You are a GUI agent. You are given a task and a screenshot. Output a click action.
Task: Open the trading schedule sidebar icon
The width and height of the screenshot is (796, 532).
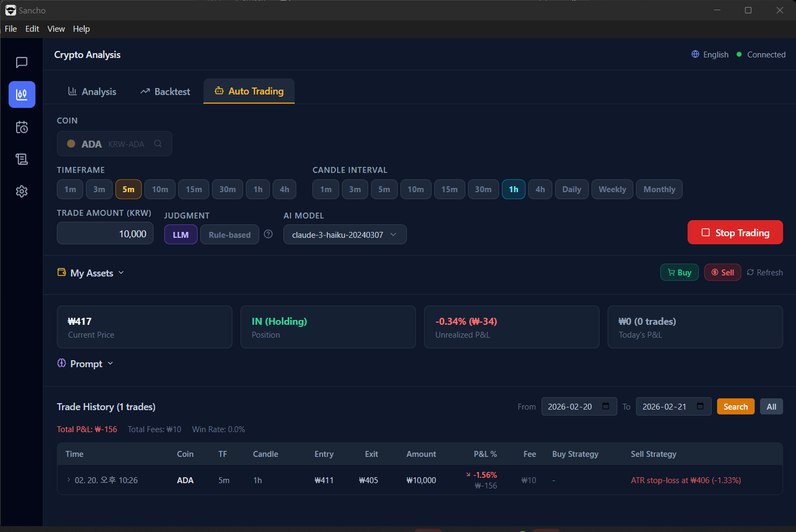pos(21,127)
